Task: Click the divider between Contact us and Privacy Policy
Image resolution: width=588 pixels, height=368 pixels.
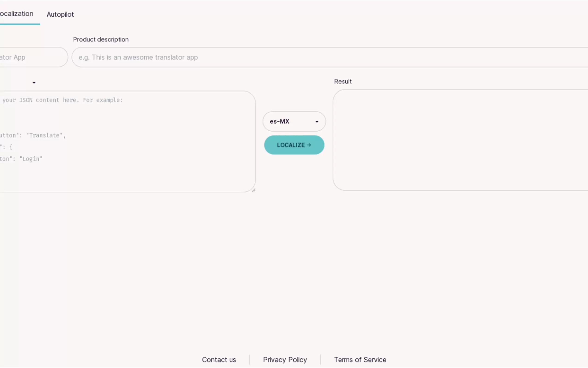Action: point(249,359)
